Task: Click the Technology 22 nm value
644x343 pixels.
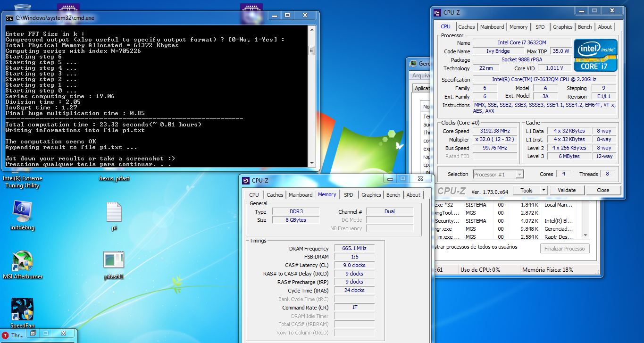Action: point(486,68)
